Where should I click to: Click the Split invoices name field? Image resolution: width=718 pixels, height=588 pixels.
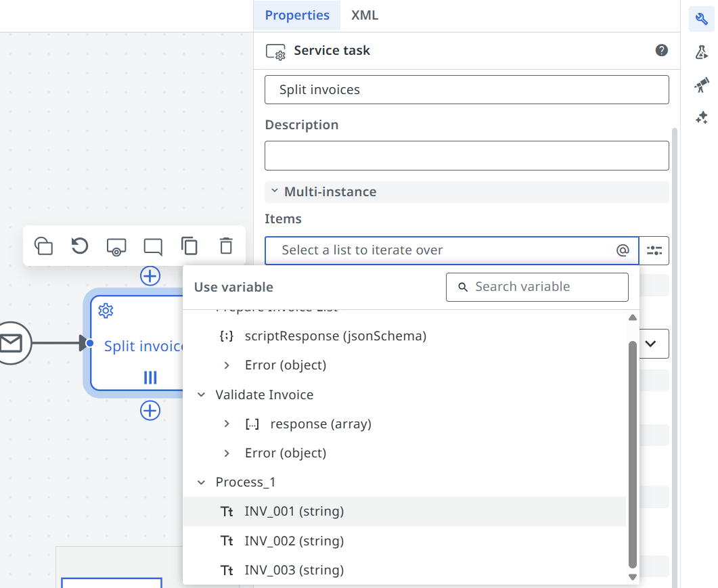467,90
